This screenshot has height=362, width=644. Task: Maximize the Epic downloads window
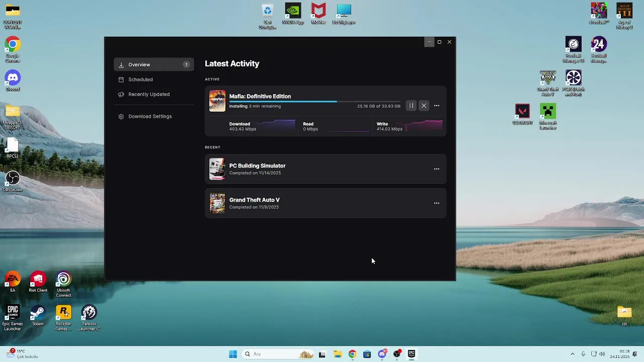[x=439, y=42]
